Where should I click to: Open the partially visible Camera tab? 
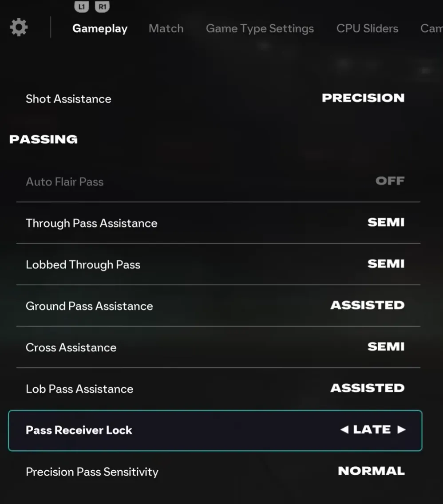431,28
